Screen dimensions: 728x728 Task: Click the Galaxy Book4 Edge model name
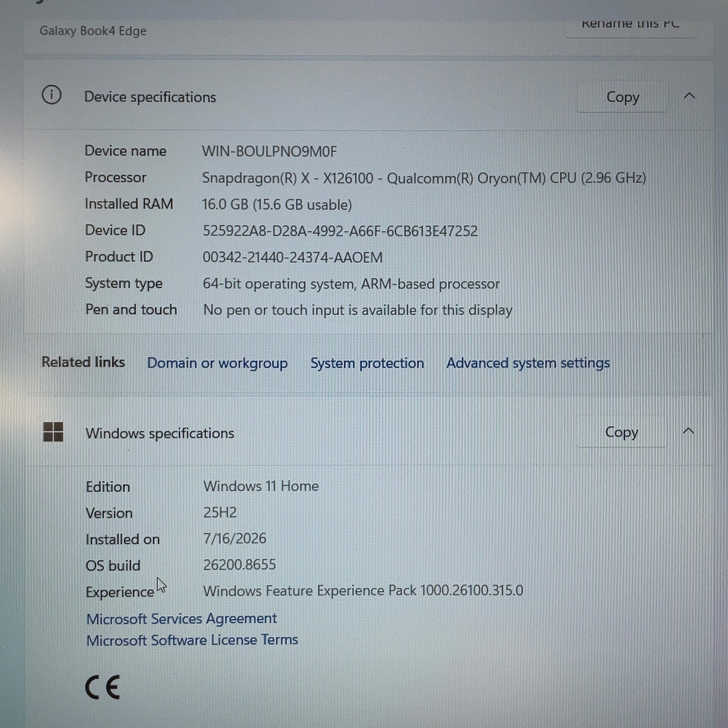tap(93, 31)
